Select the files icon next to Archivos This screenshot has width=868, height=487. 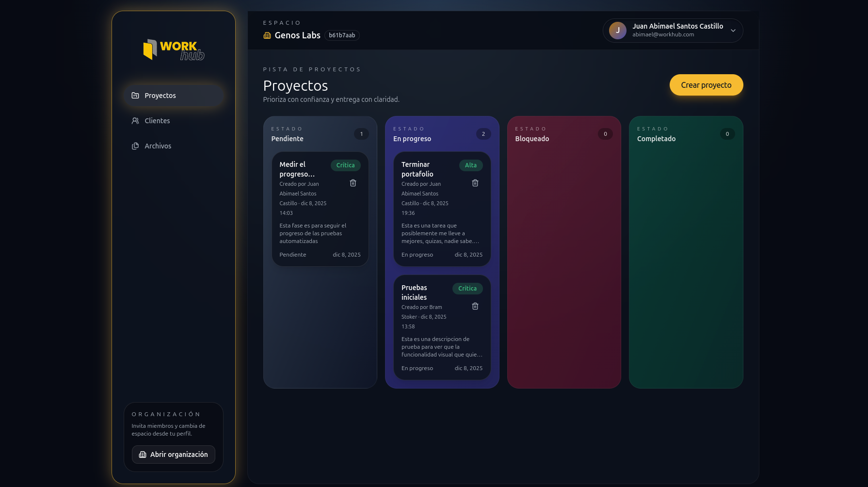(135, 146)
